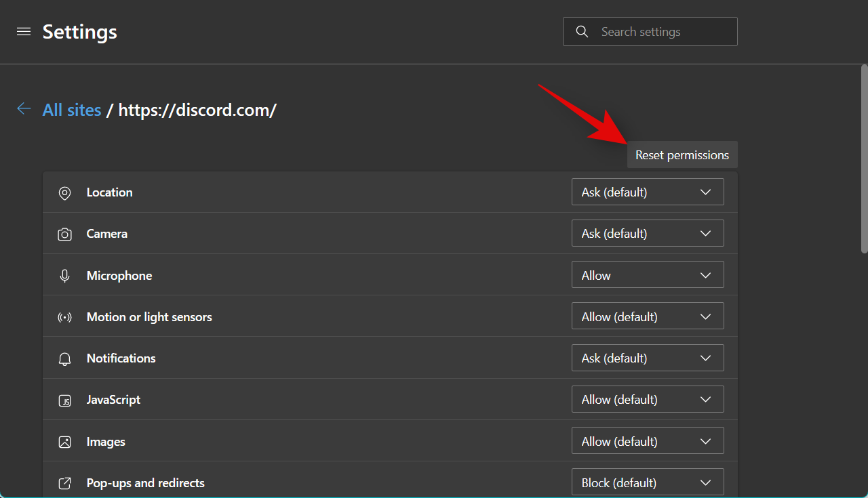Click the Notifications bell icon
The height and width of the screenshot is (498, 868).
coord(64,359)
